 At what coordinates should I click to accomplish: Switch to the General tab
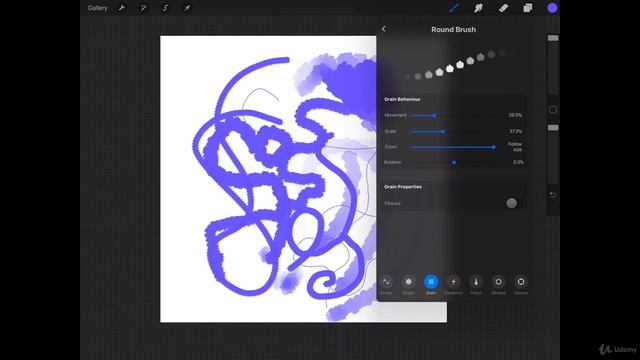tap(498, 284)
